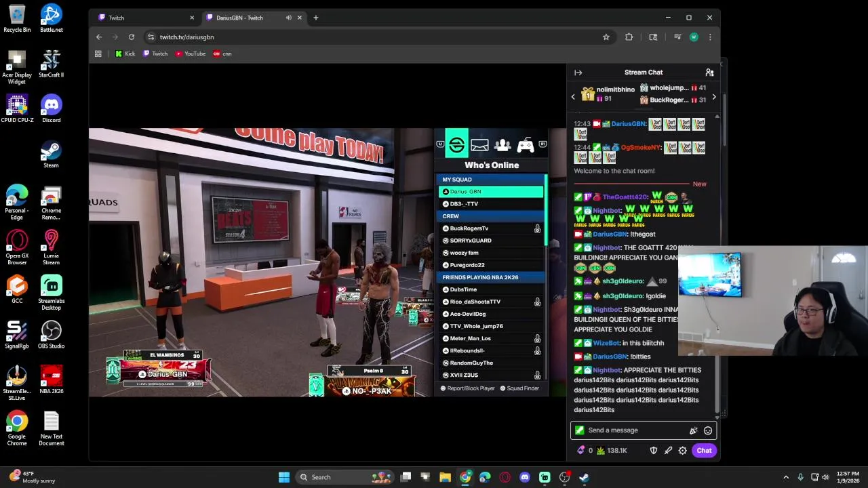Image resolution: width=868 pixels, height=488 pixels.
Task: Open the emote picker in chat box
Action: (708, 430)
